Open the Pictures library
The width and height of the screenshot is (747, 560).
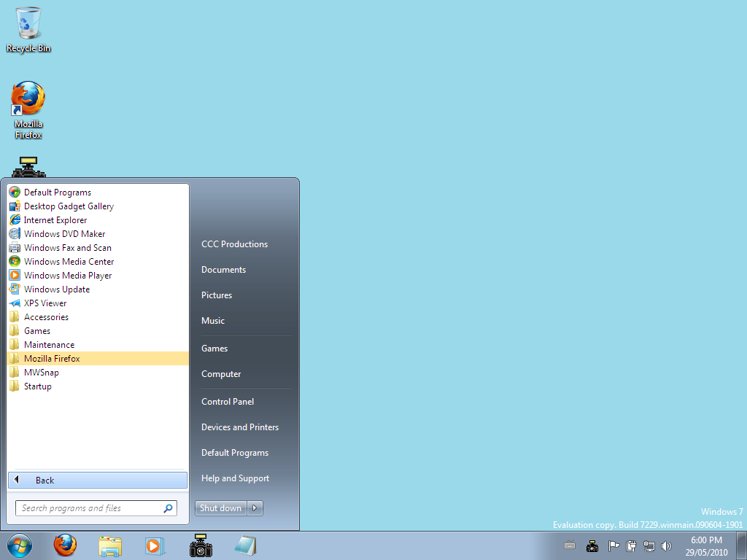click(x=216, y=295)
